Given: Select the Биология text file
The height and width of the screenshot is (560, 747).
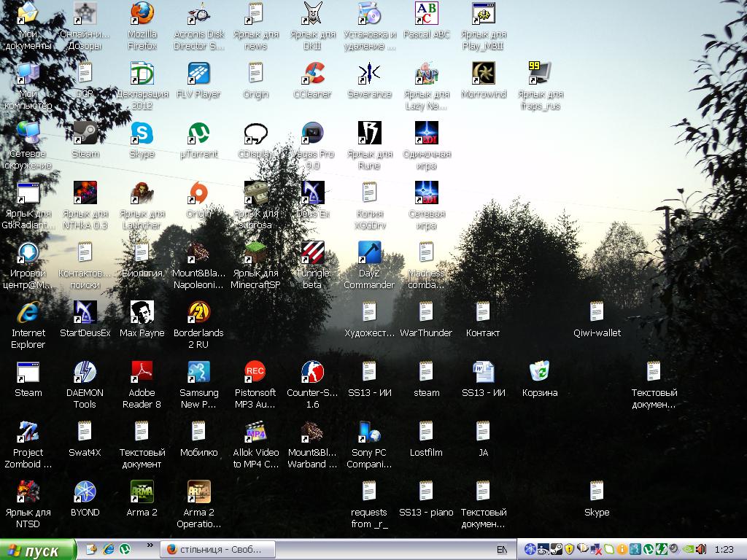Looking at the screenshot, I should (x=142, y=260).
